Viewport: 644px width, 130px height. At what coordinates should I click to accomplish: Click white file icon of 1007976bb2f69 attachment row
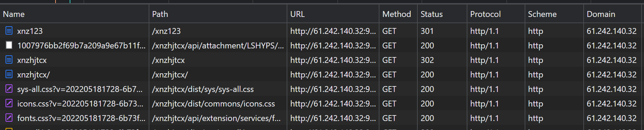coord(9,45)
